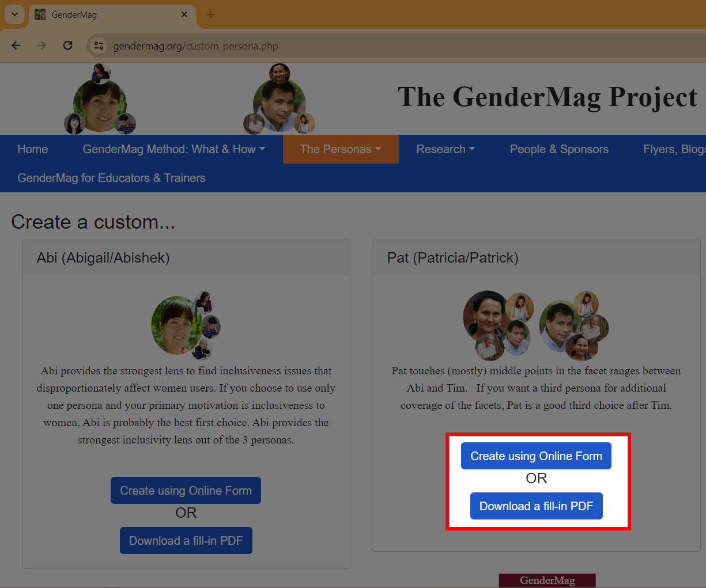
Task: Click the GenderMag footer banner
Action: click(547, 581)
